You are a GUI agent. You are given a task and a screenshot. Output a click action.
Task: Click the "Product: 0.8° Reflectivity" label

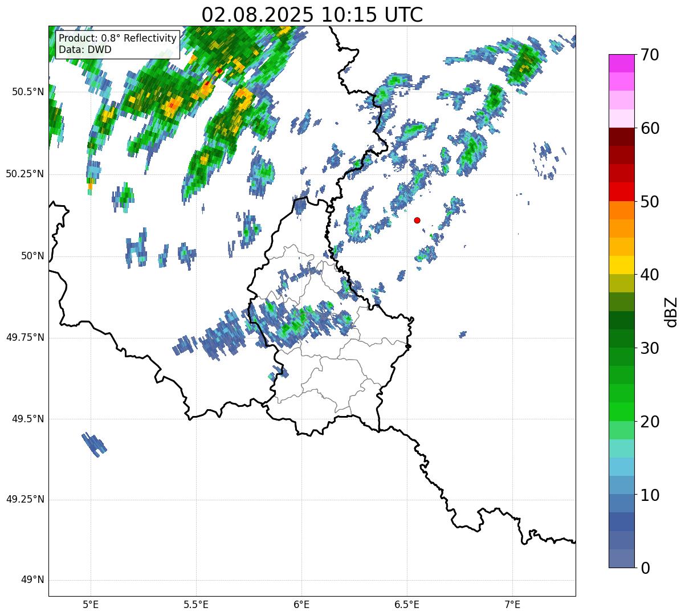[117, 39]
